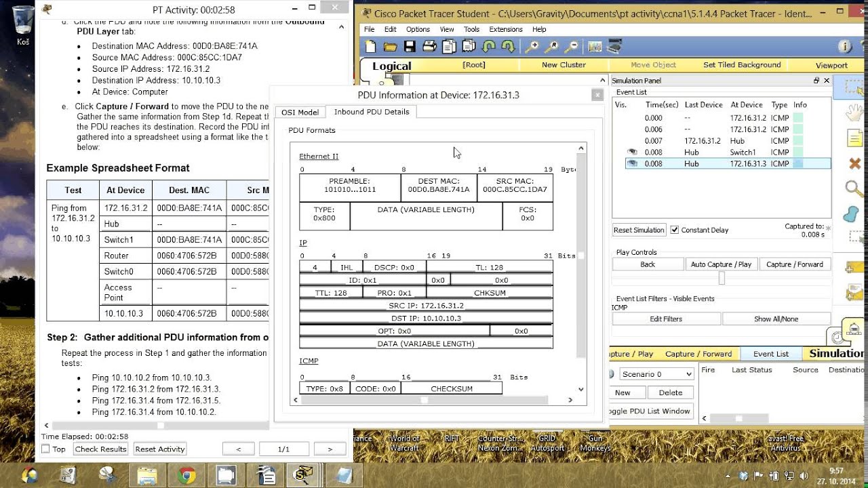This screenshot has height=488, width=868.
Task: Click the Open file folder icon
Action: click(x=390, y=47)
